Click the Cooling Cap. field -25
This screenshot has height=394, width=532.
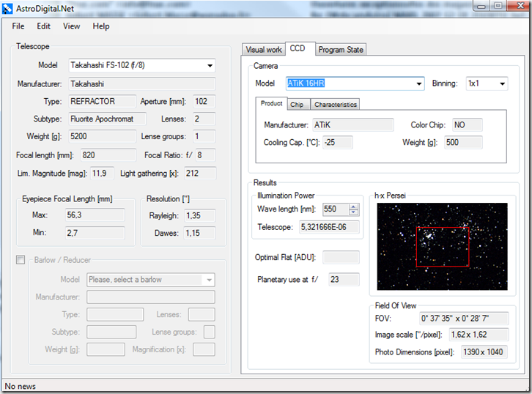(338, 142)
